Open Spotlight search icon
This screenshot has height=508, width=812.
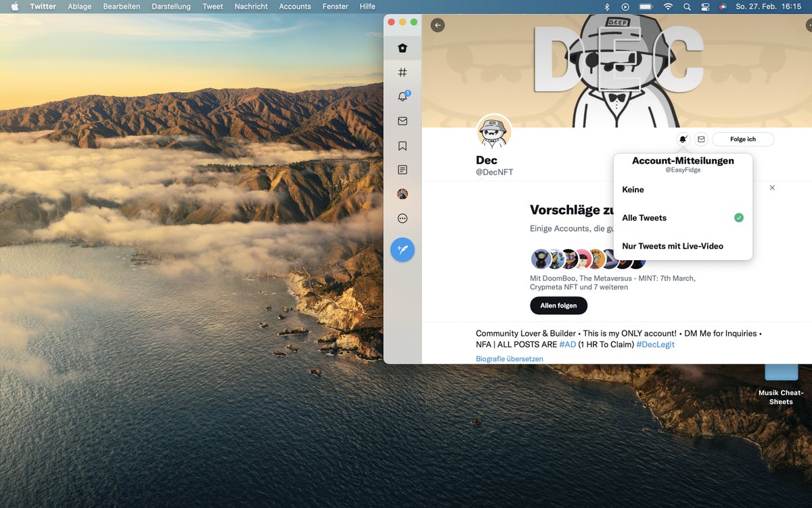687,7
